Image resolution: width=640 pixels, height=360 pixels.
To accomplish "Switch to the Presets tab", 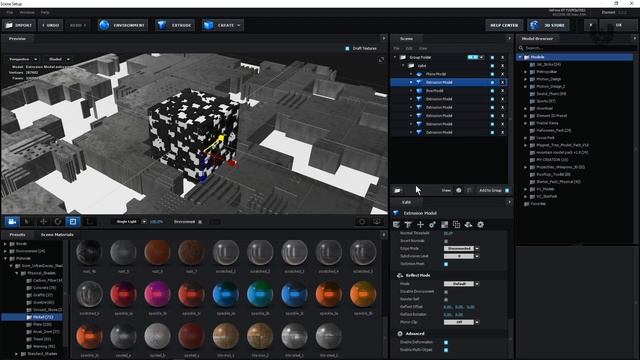I will click(18, 235).
